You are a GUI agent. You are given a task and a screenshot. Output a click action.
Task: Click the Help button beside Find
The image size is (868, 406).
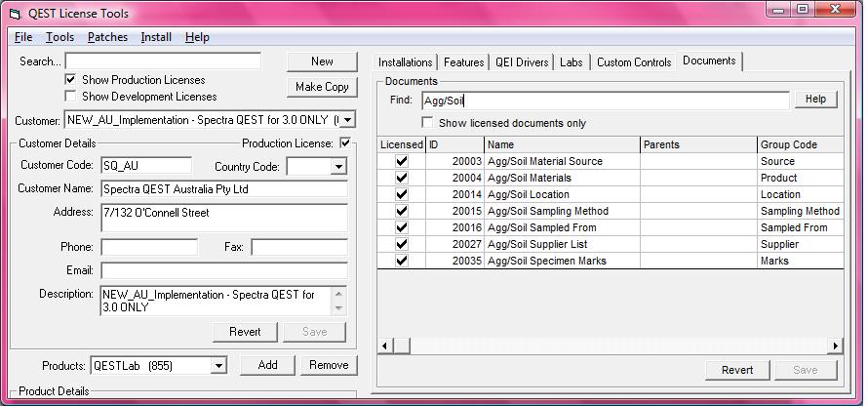(x=815, y=100)
